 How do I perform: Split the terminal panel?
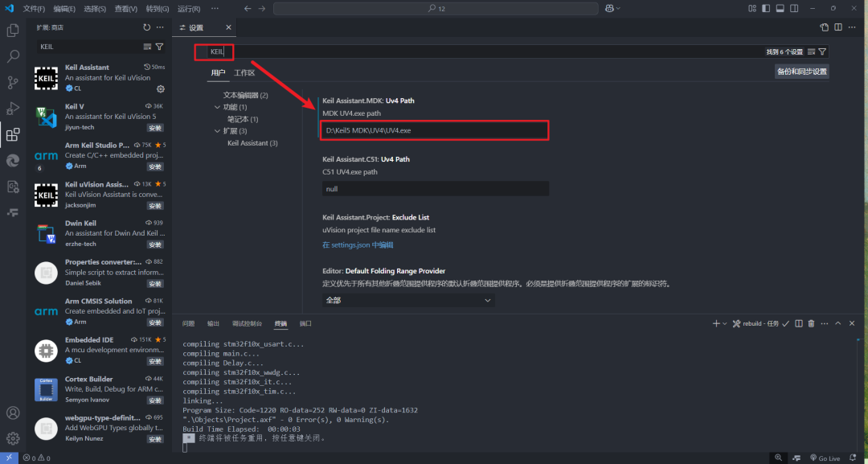pos(799,323)
